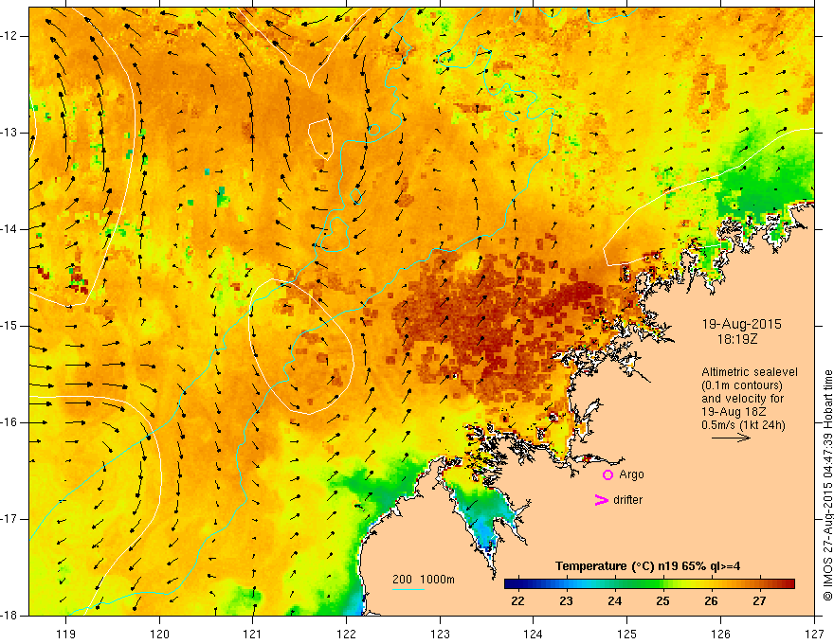Click the 'Argo' legend label
Viewport: 834px width, 644px height.
631,474
